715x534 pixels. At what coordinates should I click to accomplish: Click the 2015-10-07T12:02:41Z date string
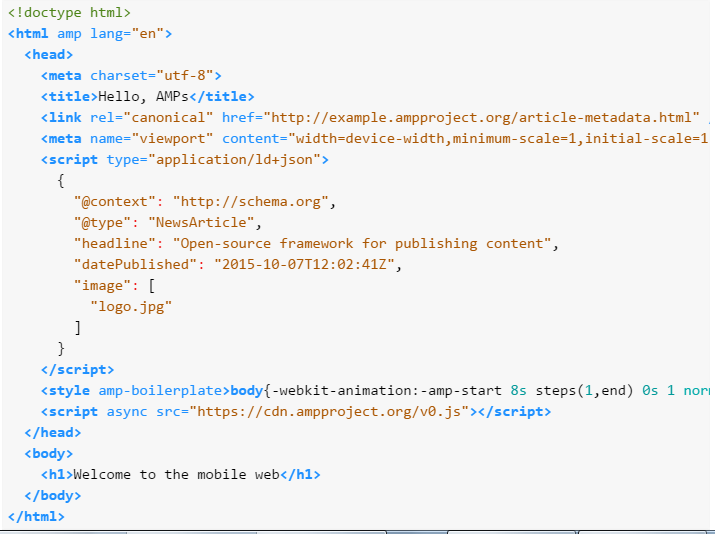(x=305, y=264)
